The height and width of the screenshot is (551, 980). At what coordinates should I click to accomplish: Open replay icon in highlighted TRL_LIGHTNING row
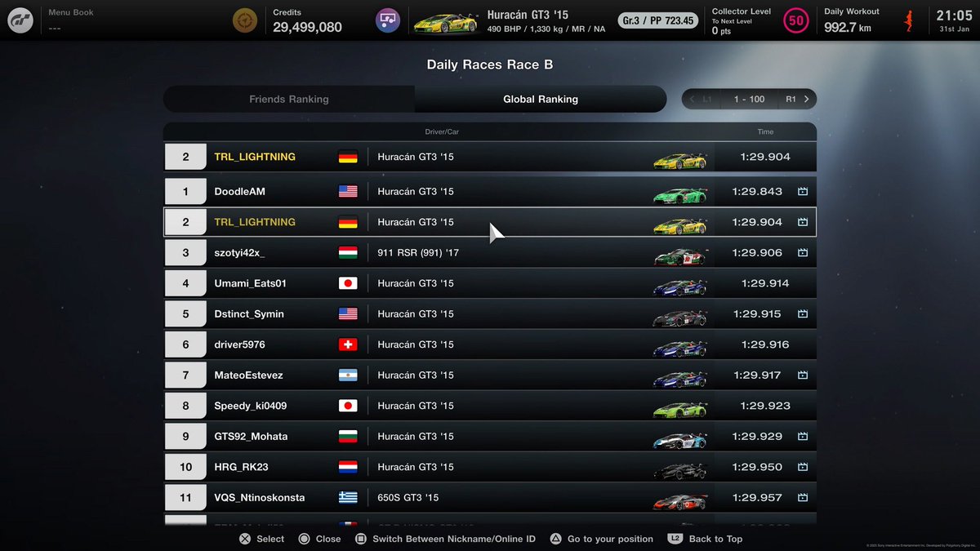(x=803, y=222)
